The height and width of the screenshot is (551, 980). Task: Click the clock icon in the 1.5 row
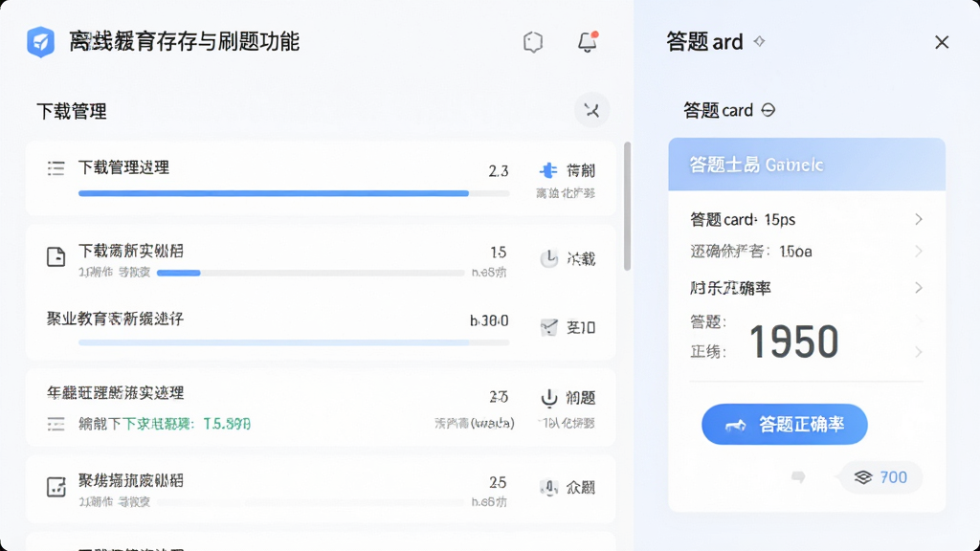click(548, 258)
